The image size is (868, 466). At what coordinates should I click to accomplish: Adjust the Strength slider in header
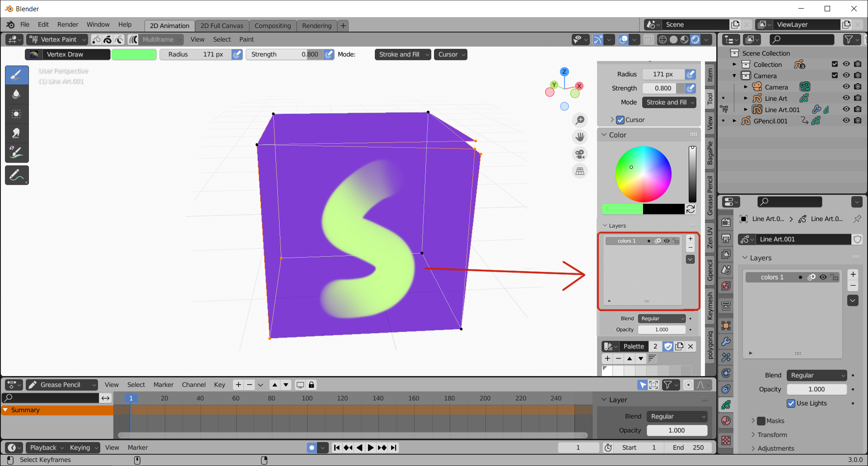(x=285, y=54)
